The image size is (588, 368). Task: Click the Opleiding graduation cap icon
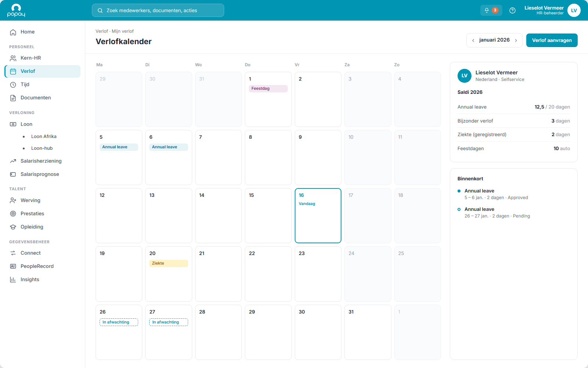pyautogui.click(x=13, y=227)
